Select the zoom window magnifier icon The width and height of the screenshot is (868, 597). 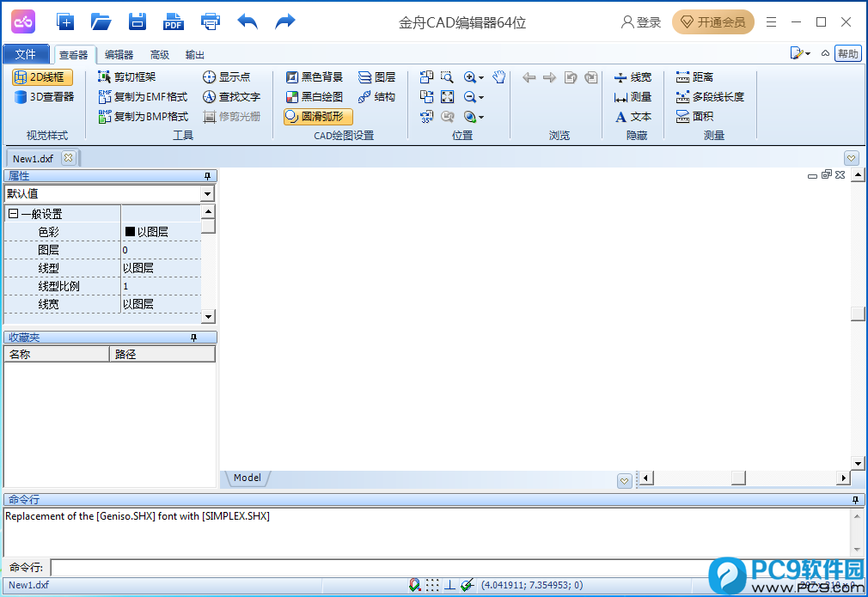point(447,77)
